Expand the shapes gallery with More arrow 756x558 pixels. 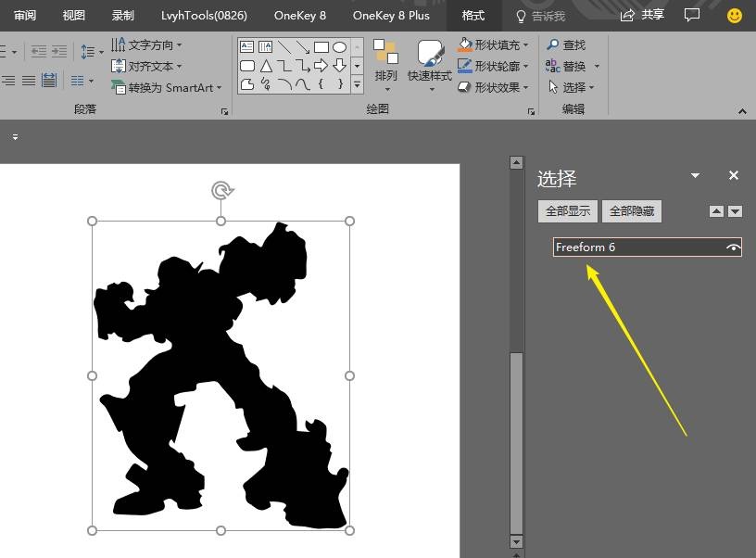(358, 84)
